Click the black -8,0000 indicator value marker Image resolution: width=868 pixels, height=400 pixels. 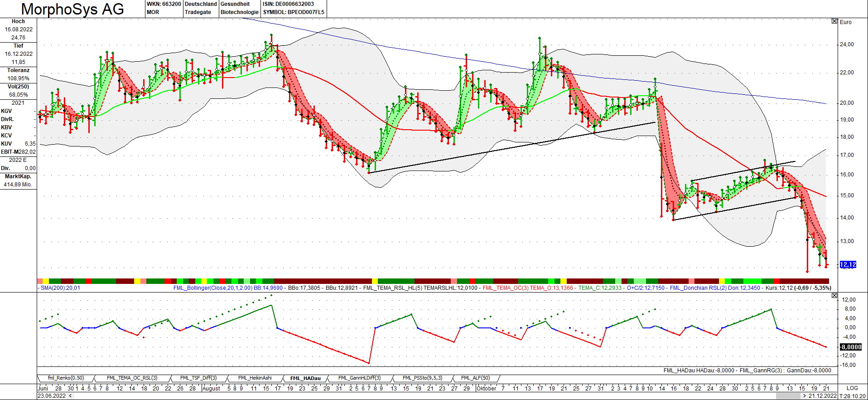tap(851, 347)
